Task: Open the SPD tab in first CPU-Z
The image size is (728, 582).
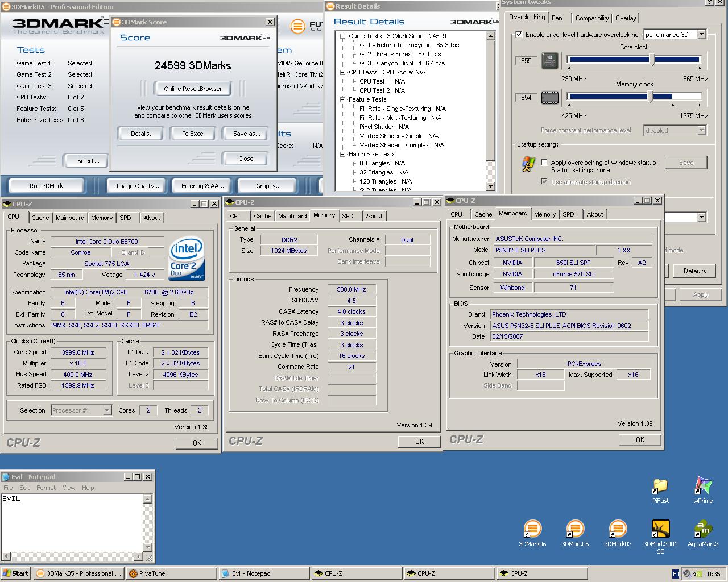Action: [125, 218]
